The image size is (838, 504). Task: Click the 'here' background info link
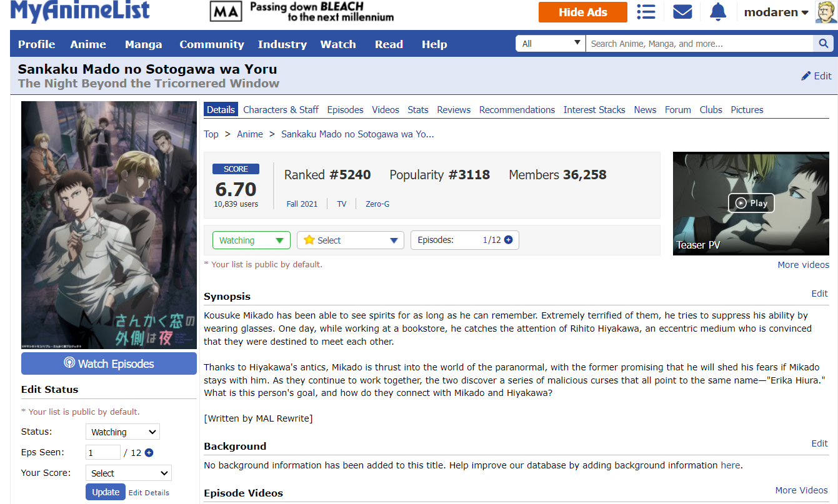731,465
